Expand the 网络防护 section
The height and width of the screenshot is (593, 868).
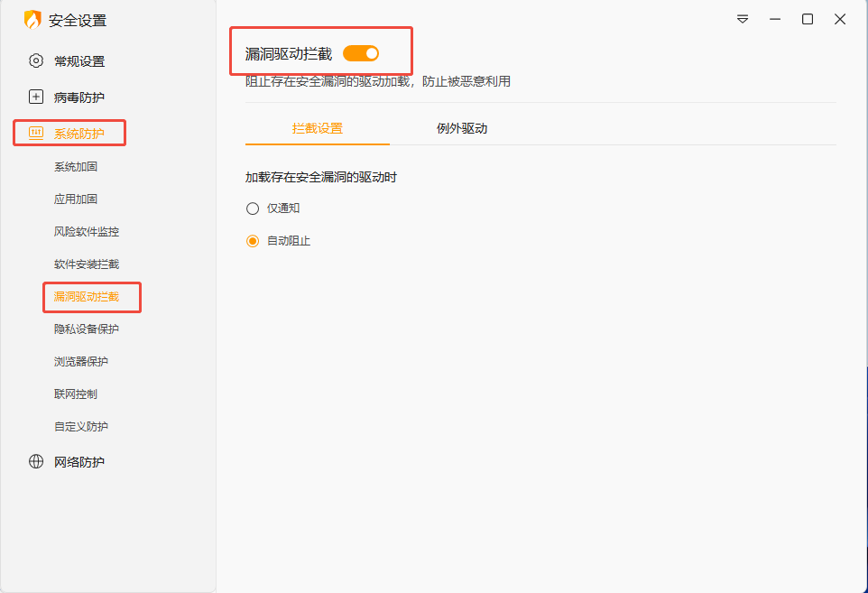[x=78, y=462]
